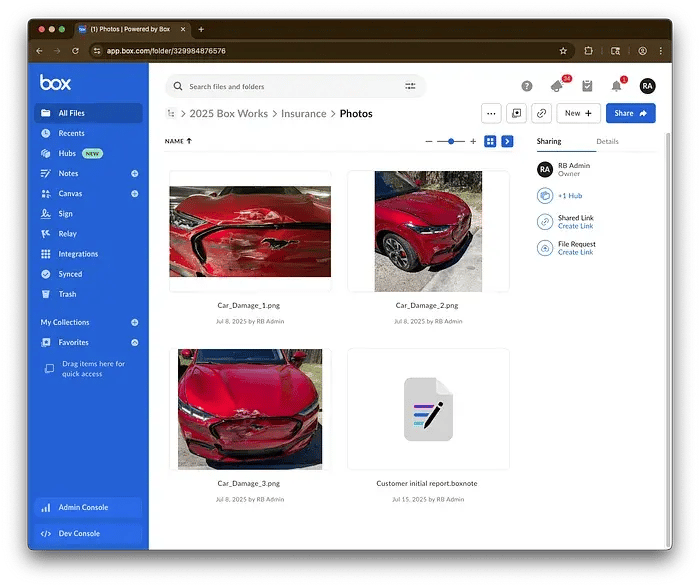This screenshot has width=700, height=587.
Task: Switch to Details tab
Action: 607,141
